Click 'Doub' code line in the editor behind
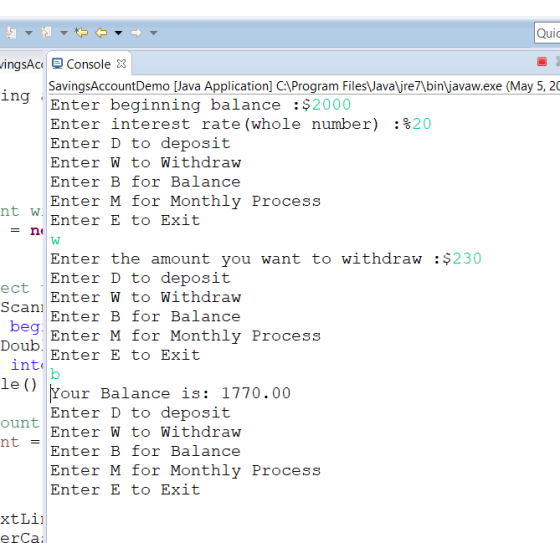This screenshot has height=543, width=560. click(21, 346)
